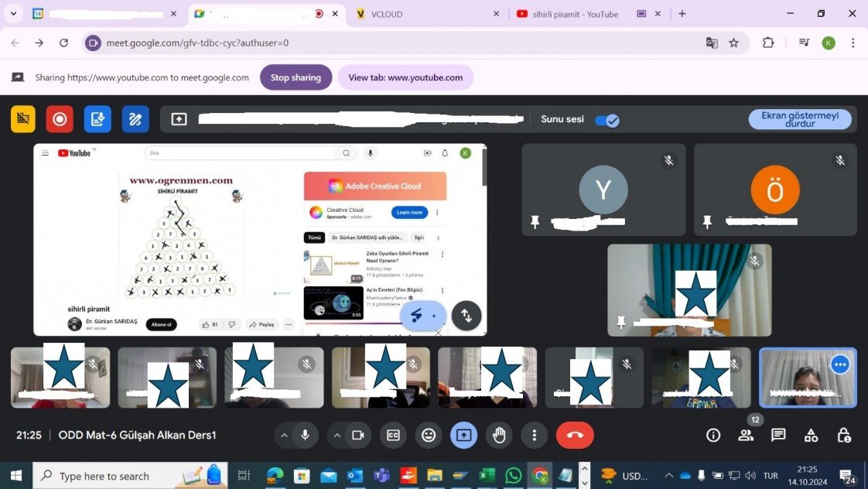Open the emoji reactions button

pos(428,436)
